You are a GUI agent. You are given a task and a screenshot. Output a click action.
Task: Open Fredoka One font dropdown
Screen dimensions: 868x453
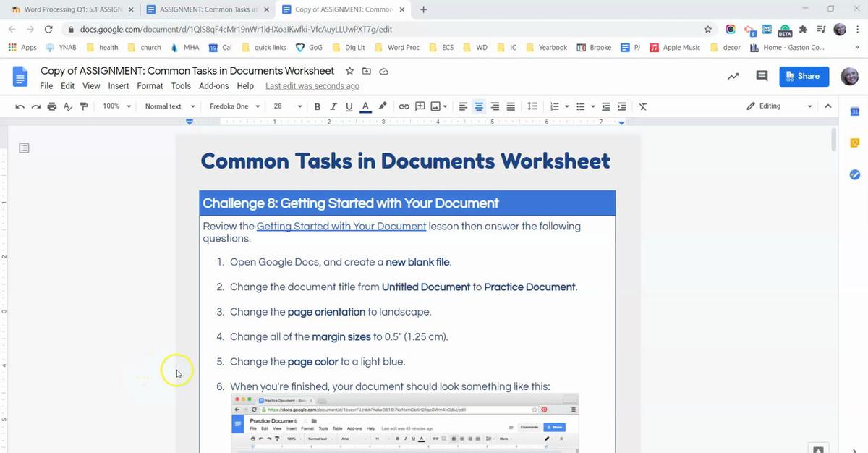coord(235,106)
